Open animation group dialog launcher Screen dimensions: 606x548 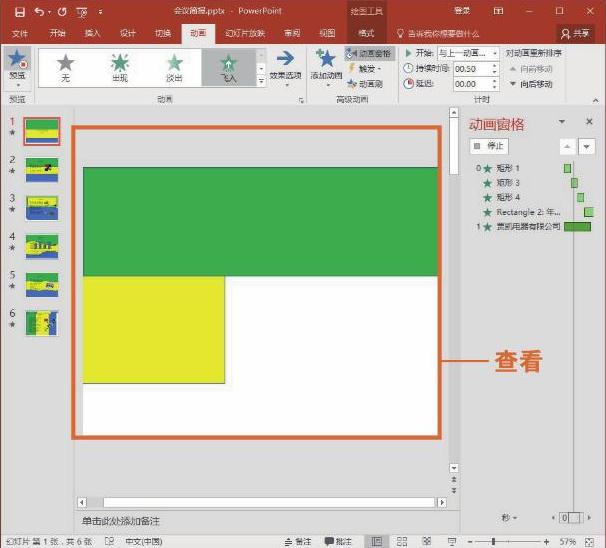(x=301, y=100)
